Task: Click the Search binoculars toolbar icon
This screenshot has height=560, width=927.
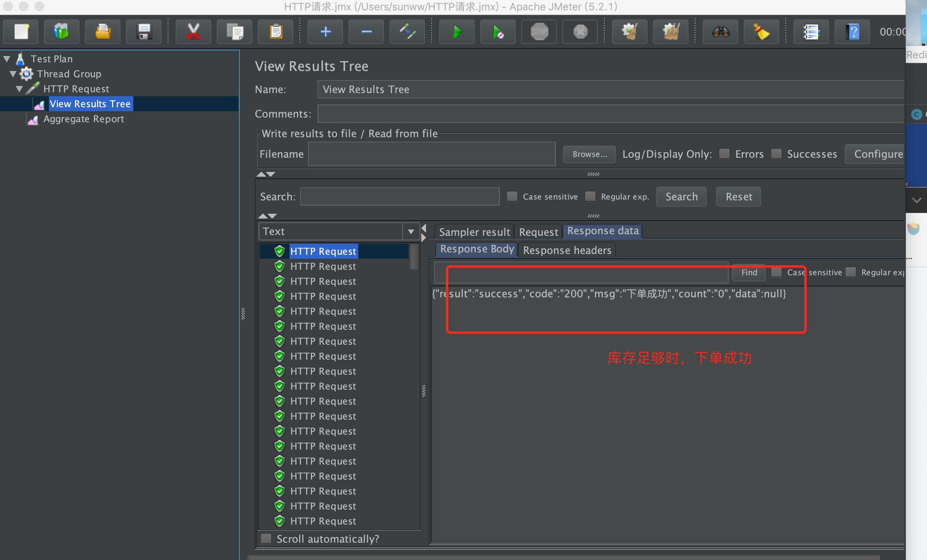Action: [x=721, y=32]
